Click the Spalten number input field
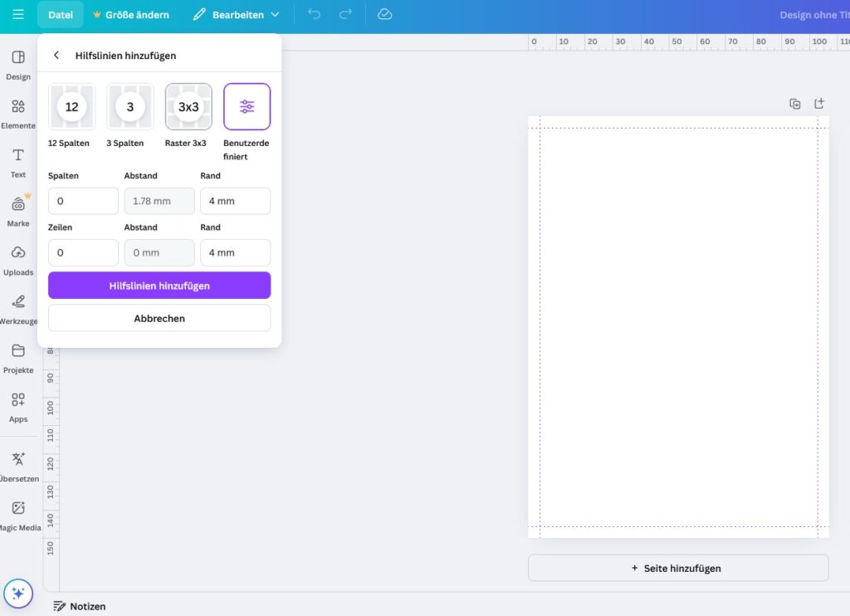 tap(83, 201)
